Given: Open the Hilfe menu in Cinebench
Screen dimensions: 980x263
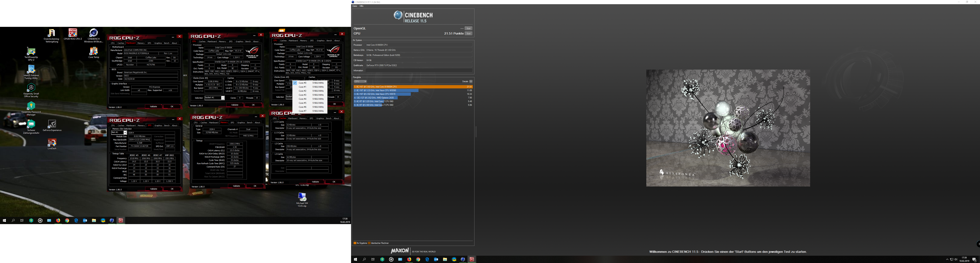Looking at the screenshot, I should tap(361, 6).
